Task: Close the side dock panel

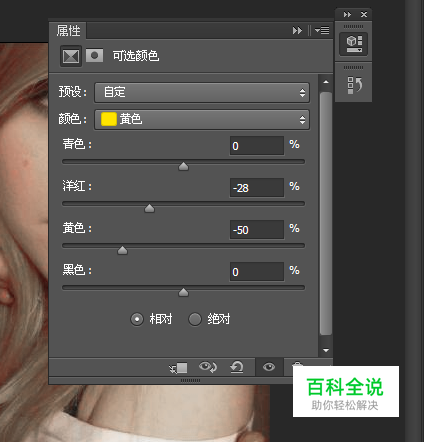Action: pyautogui.click(x=364, y=15)
